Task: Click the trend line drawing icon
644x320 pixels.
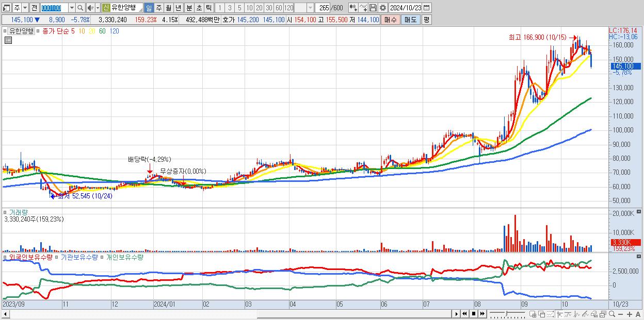Action: (585, 314)
